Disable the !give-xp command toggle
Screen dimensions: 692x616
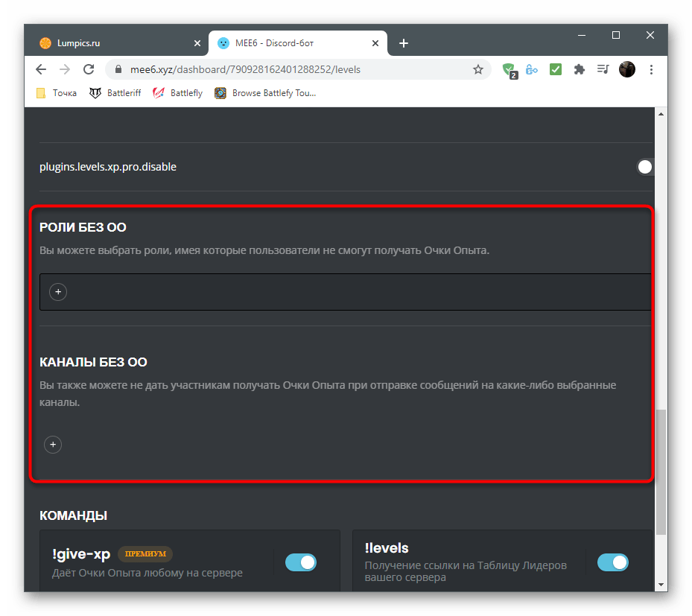pyautogui.click(x=301, y=562)
